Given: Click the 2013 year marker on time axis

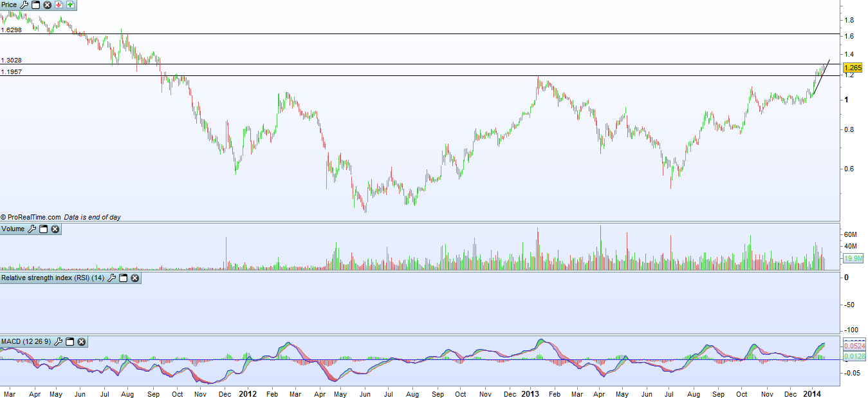Looking at the screenshot, I should (x=530, y=393).
